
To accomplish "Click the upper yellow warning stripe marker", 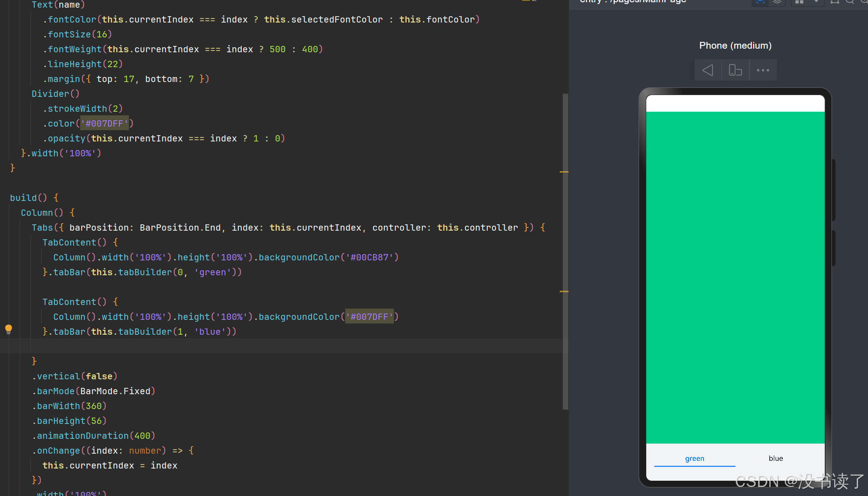I will pyautogui.click(x=564, y=172).
